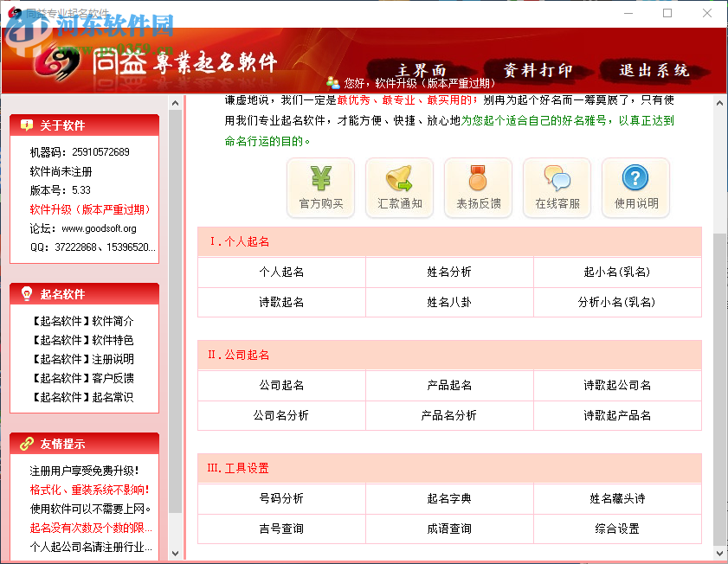Open the 汇款通知 remittance notice icon
Viewport: 728px width, 564px height.
pos(399,187)
